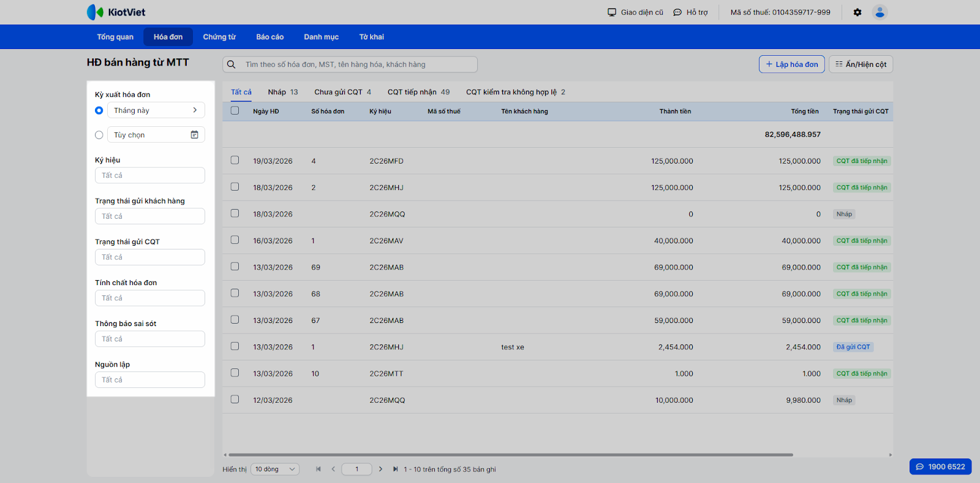Open the Báo cáo menu

(269, 37)
